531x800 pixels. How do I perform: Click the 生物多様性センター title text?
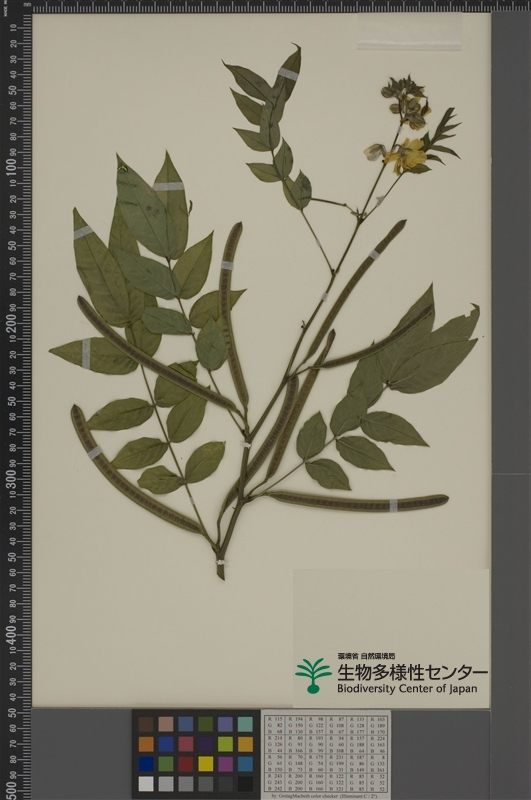[412, 672]
